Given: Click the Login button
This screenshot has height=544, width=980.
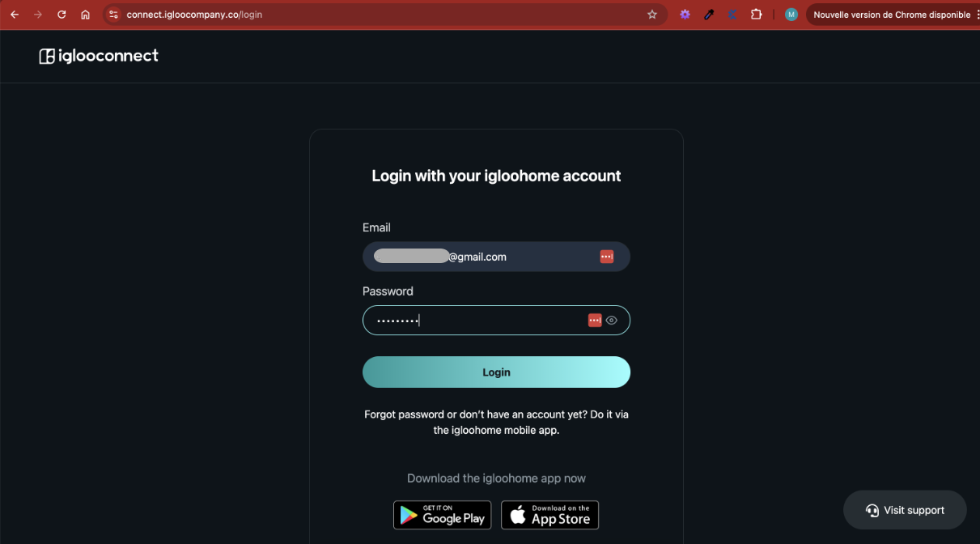Looking at the screenshot, I should (496, 372).
